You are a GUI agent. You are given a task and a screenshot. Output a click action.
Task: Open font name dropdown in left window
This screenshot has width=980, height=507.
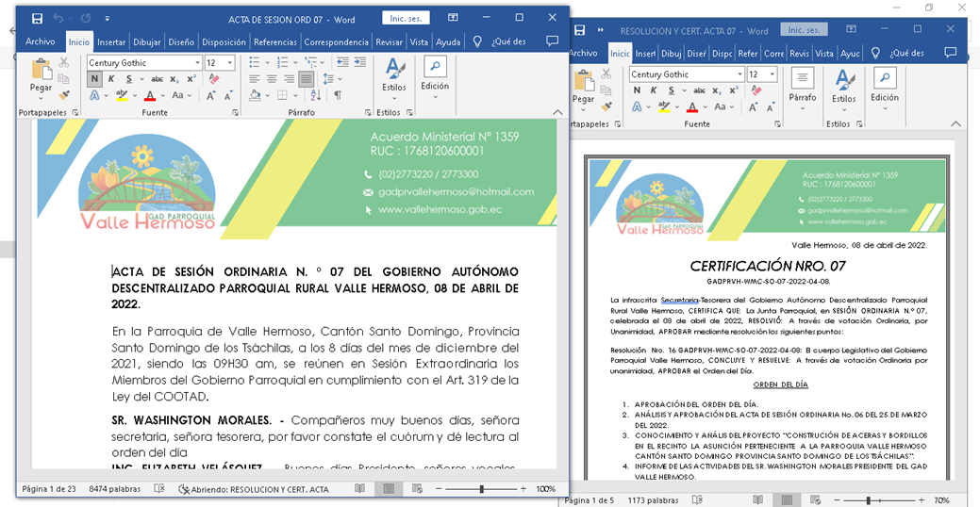tap(197, 63)
